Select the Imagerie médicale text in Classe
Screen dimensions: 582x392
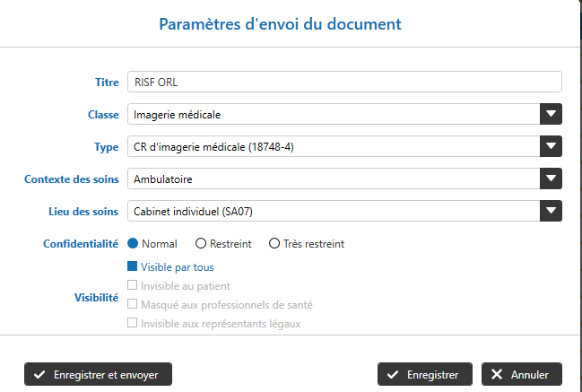pos(177,115)
